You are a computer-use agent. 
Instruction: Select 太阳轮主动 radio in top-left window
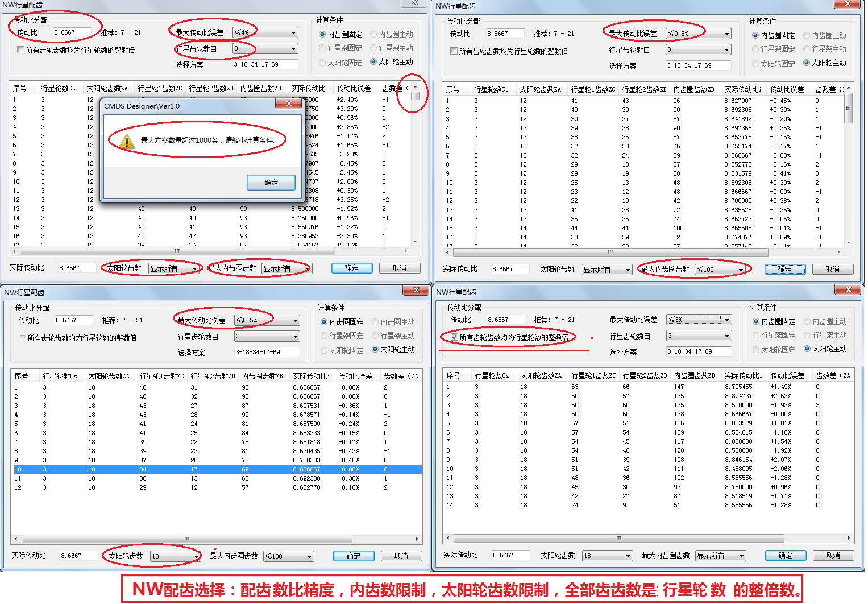pyautogui.click(x=373, y=61)
